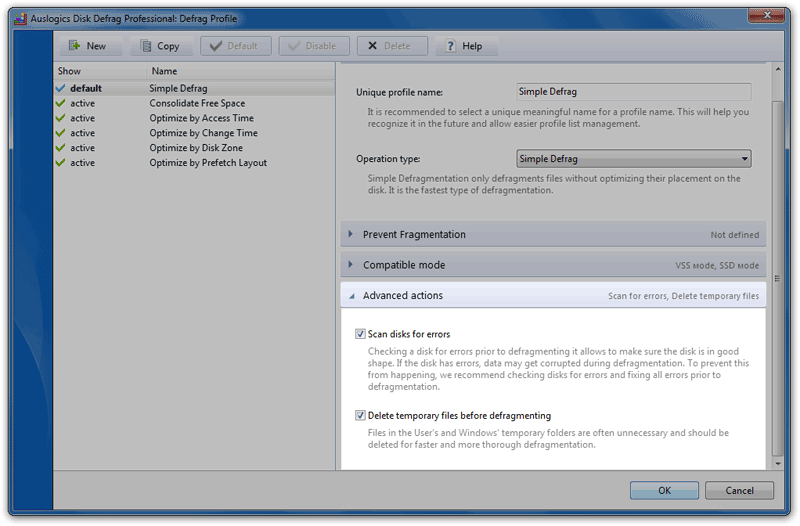Click the green checkmark of Consolidate Free Space
The height and width of the screenshot is (526, 800).
60,103
